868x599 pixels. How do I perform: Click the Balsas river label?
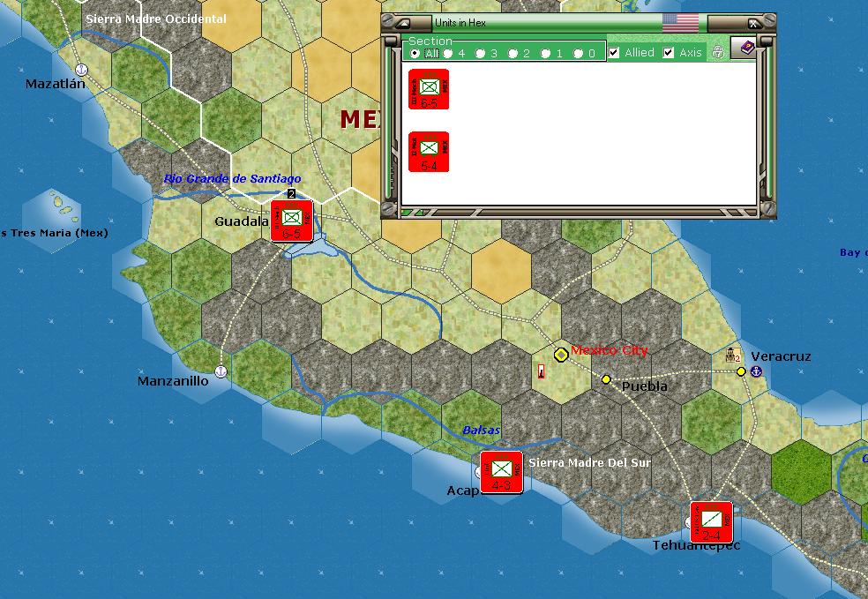pyautogui.click(x=481, y=431)
